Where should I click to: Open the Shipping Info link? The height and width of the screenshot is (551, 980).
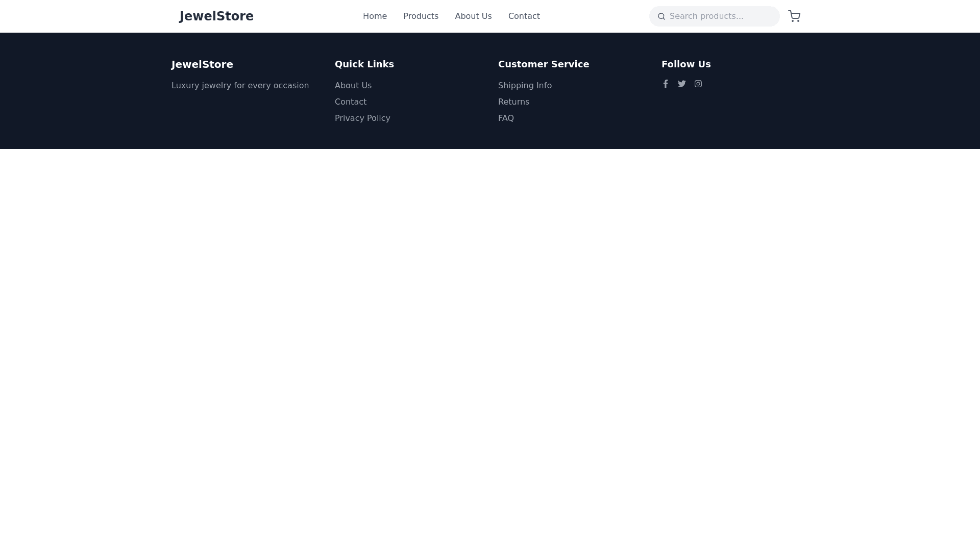pos(525,86)
